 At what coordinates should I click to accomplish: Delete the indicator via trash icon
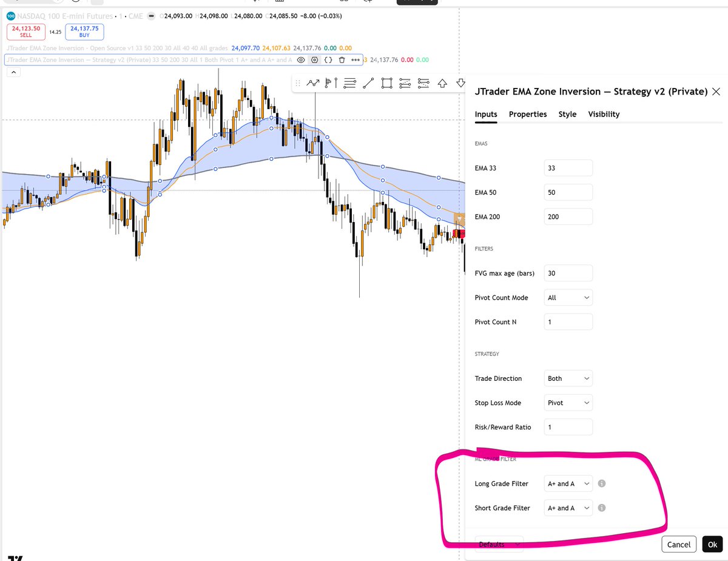pos(342,59)
